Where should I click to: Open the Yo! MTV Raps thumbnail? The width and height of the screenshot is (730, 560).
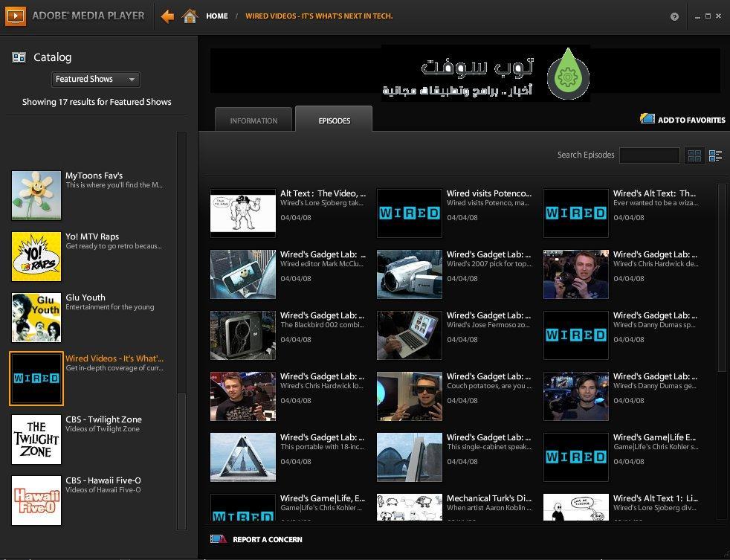tap(36, 257)
